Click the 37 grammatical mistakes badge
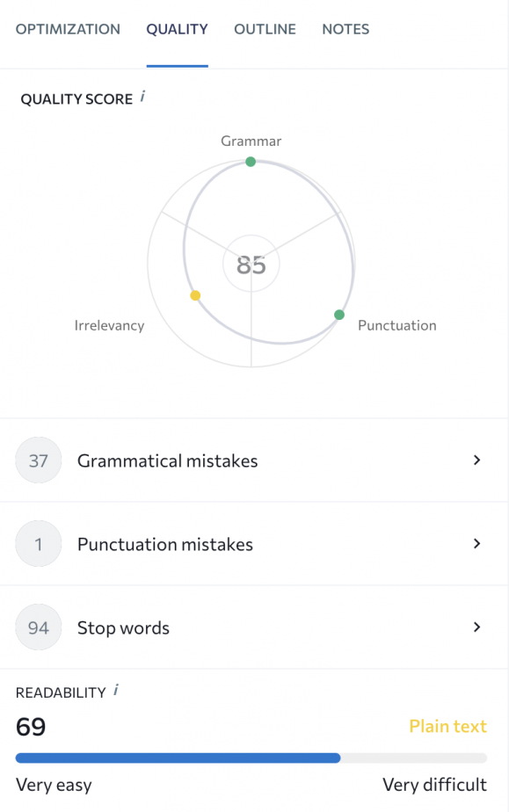Viewport: 509px width, 812px height. [38, 460]
